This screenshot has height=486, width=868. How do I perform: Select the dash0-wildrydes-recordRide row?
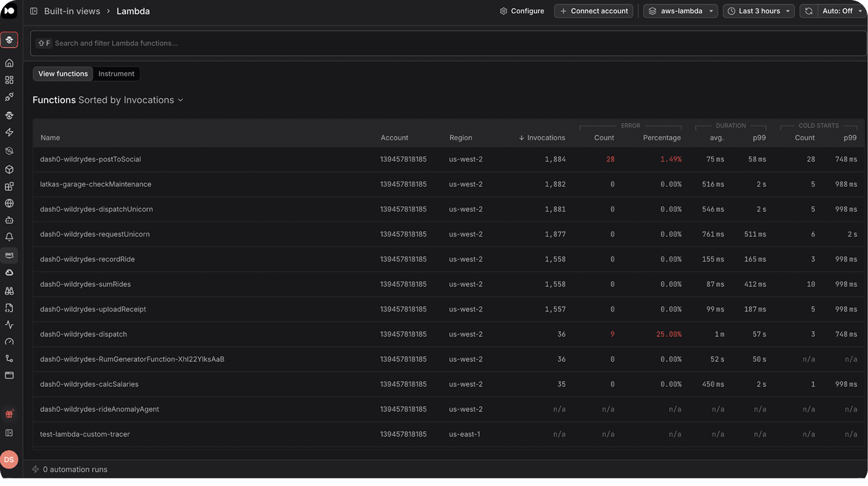tap(448, 259)
